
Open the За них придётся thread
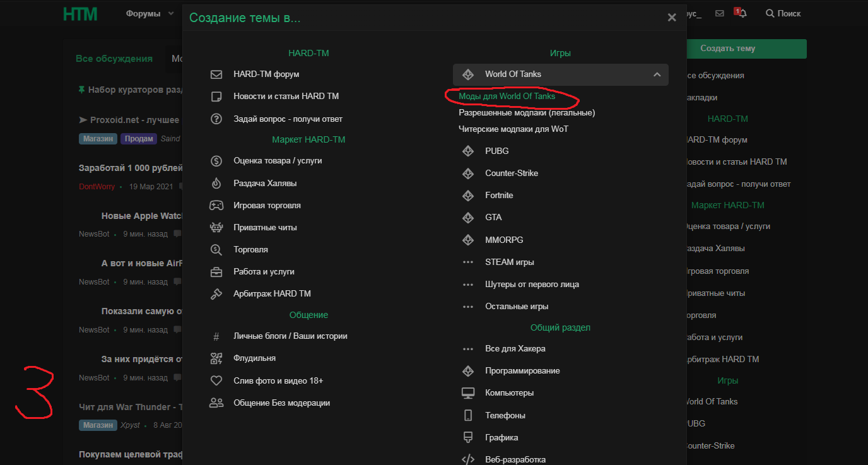142,359
